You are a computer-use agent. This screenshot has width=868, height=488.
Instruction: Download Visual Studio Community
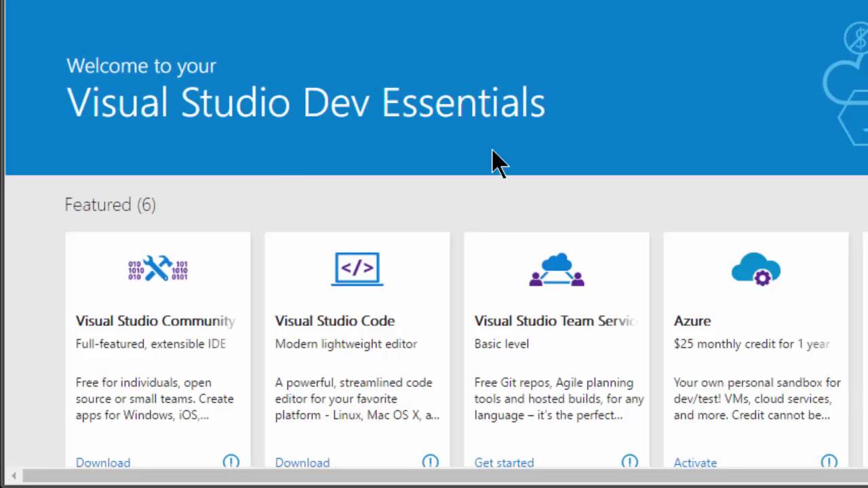click(103, 463)
